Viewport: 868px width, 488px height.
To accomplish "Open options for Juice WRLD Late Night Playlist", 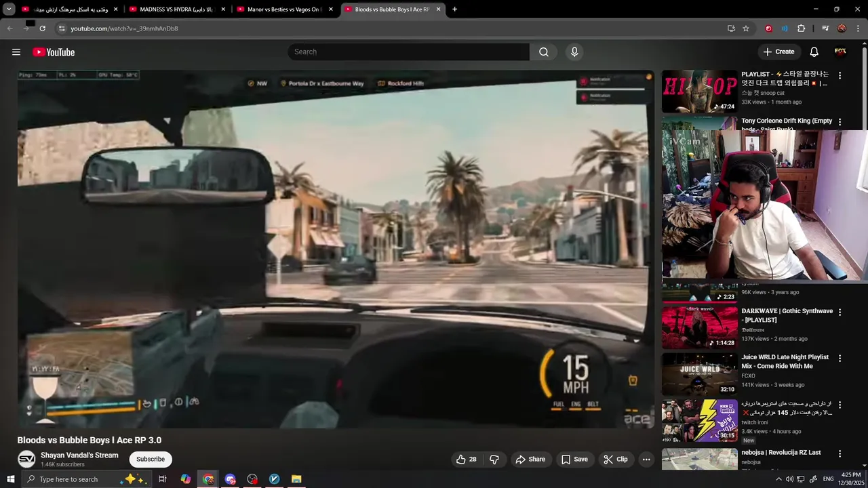I will coord(840,359).
